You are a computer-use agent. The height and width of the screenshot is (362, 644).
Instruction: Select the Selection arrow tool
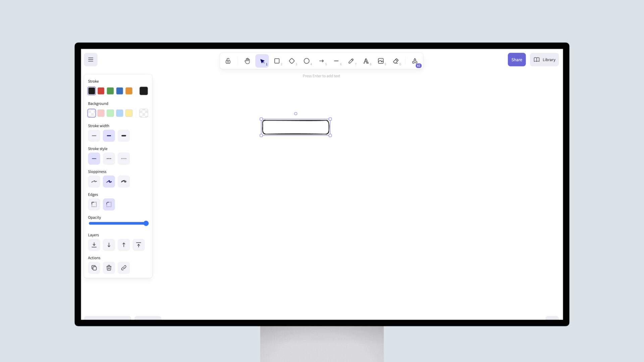(x=262, y=61)
